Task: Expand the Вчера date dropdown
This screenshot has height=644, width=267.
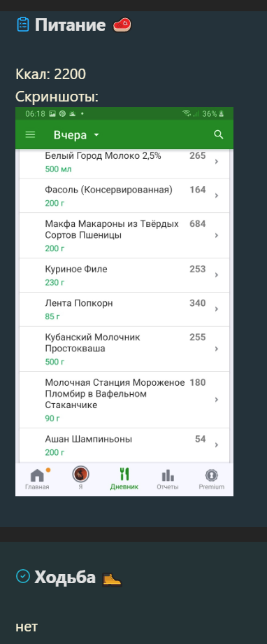Action: (x=76, y=135)
